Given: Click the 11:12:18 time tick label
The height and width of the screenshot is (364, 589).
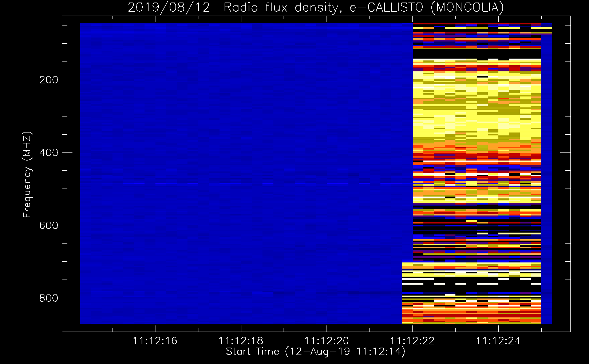Looking at the screenshot, I should pyautogui.click(x=241, y=341).
